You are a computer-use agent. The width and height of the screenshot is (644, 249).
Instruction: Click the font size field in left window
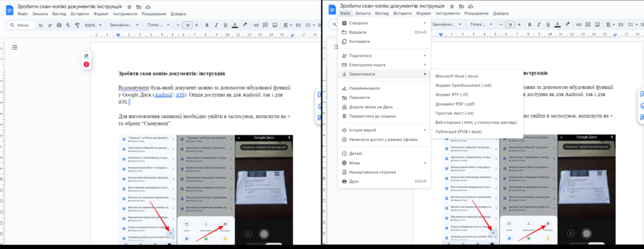click(x=187, y=25)
